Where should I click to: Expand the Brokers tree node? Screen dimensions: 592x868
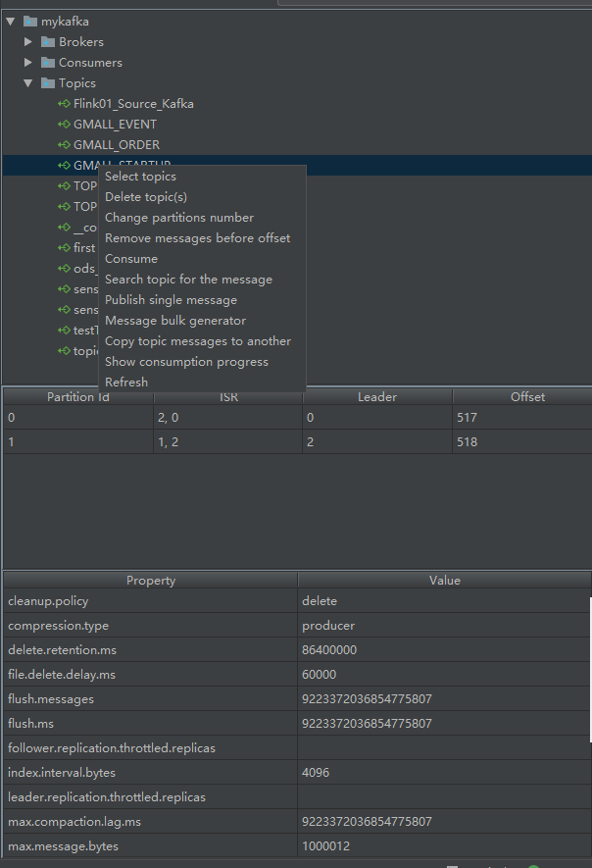(x=27, y=41)
